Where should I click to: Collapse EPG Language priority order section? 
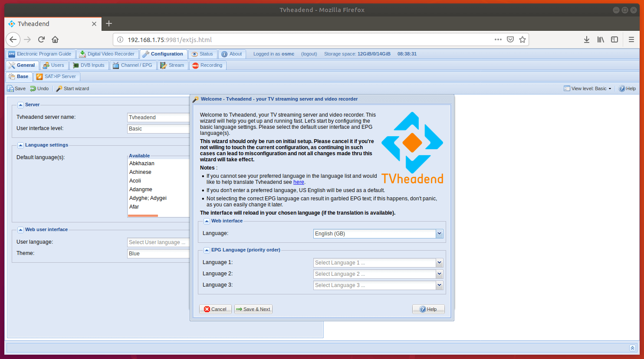[207, 250]
